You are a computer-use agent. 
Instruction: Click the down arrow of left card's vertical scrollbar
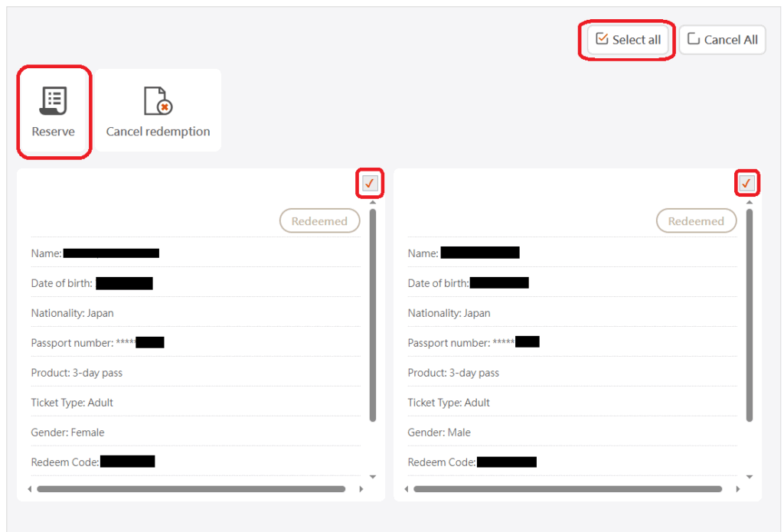pos(373,477)
